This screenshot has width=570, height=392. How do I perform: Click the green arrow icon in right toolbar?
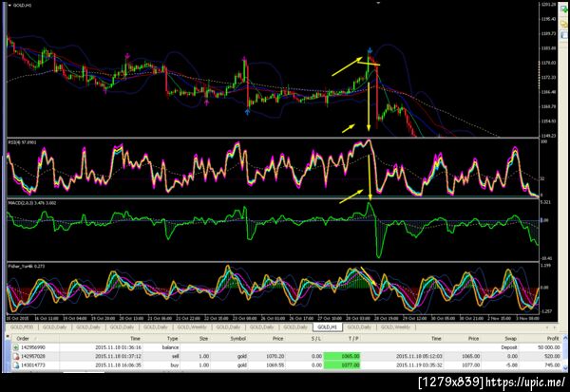pos(563,9)
